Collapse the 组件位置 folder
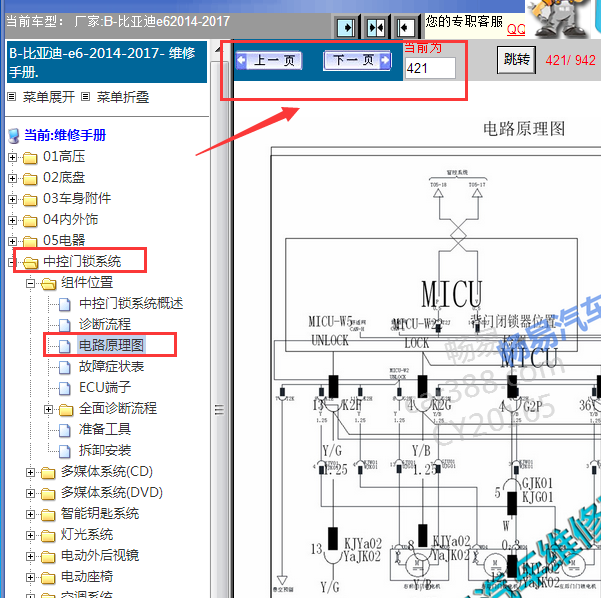The width and height of the screenshot is (601, 598). click(30, 283)
